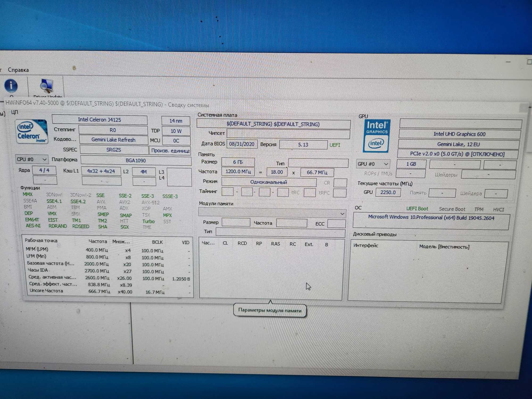
Task: Click the TDP value 10 W
Action: coord(176,131)
